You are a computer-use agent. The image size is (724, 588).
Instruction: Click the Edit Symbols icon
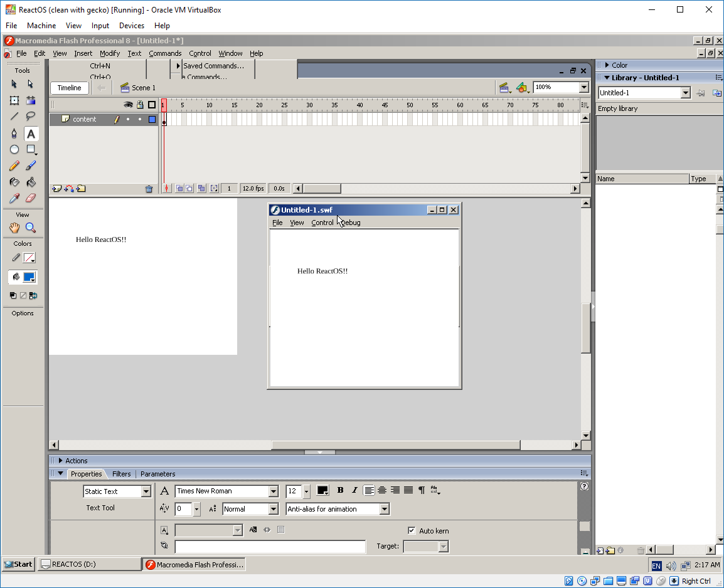pyautogui.click(x=522, y=88)
